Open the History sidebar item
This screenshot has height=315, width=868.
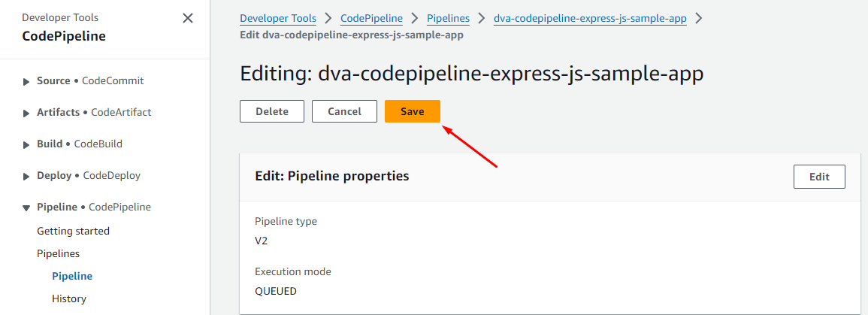pyautogui.click(x=69, y=298)
